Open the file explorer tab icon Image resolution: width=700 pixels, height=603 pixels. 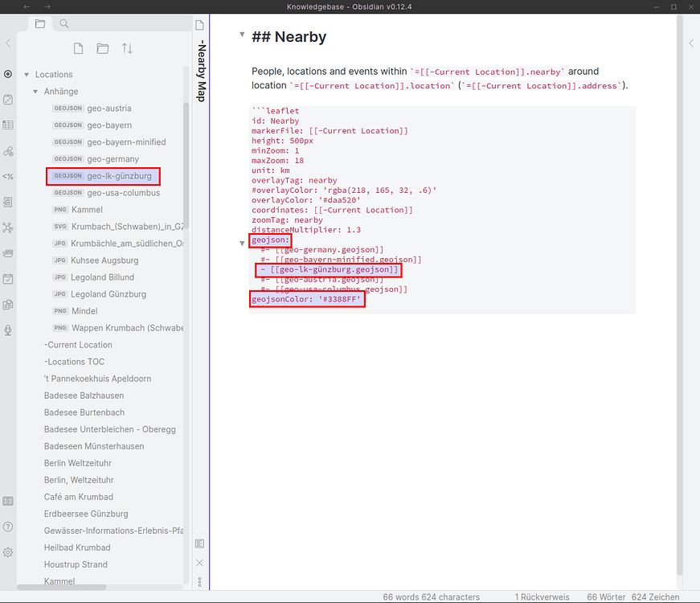coord(39,23)
